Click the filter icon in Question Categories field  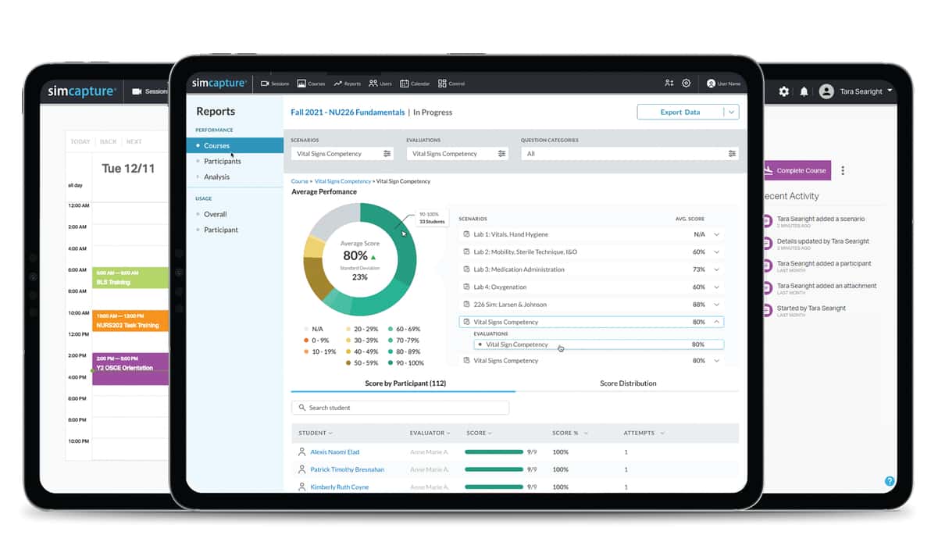[x=732, y=154]
